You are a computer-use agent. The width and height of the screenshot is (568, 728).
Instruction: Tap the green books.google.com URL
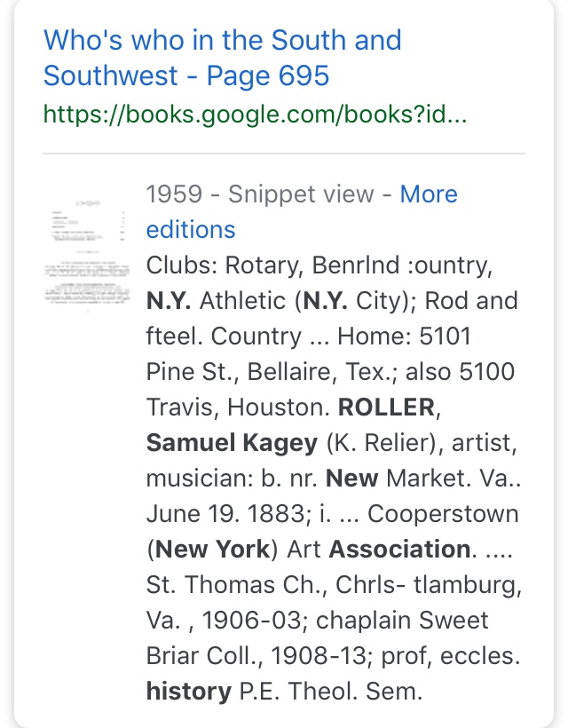[255, 115]
